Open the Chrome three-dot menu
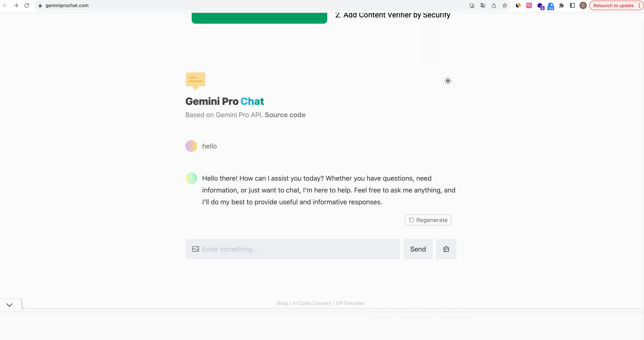This screenshot has width=644, height=340. tap(639, 6)
